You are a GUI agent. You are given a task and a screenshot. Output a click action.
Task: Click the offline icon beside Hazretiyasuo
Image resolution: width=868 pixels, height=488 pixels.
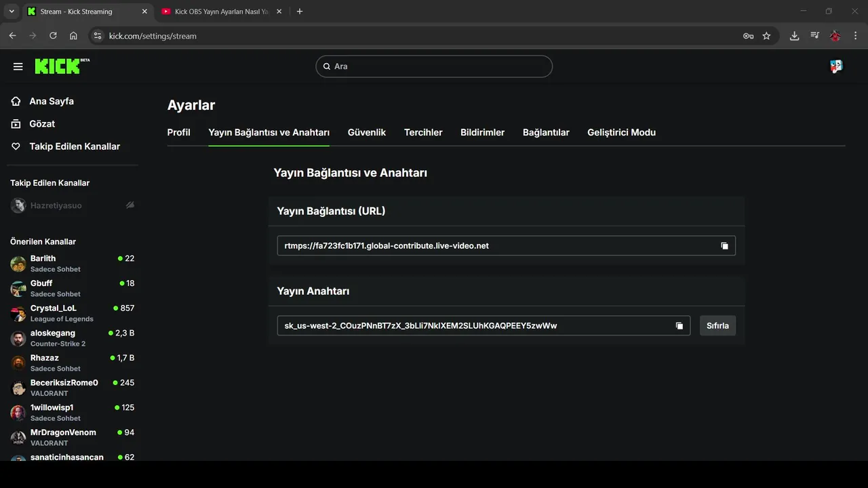tap(130, 205)
